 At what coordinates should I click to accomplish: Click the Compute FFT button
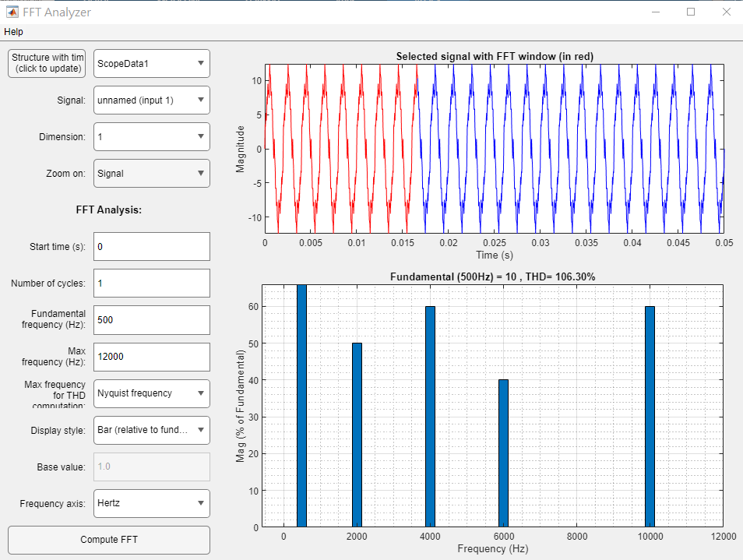(109, 540)
